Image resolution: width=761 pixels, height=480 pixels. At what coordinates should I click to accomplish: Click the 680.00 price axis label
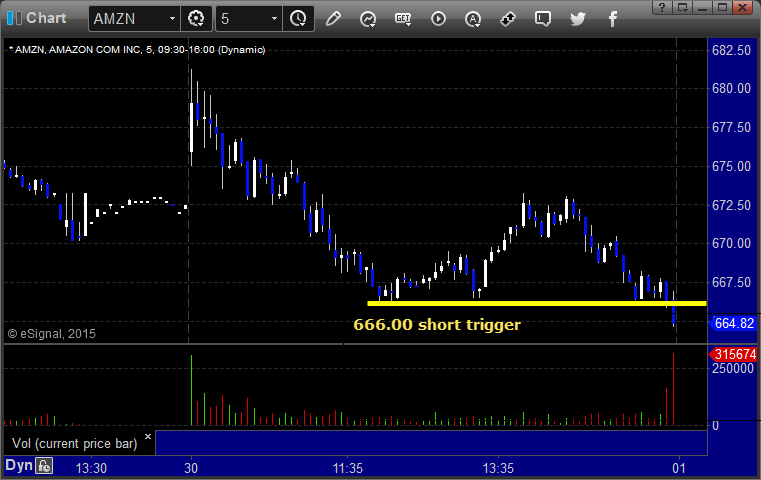coord(731,88)
